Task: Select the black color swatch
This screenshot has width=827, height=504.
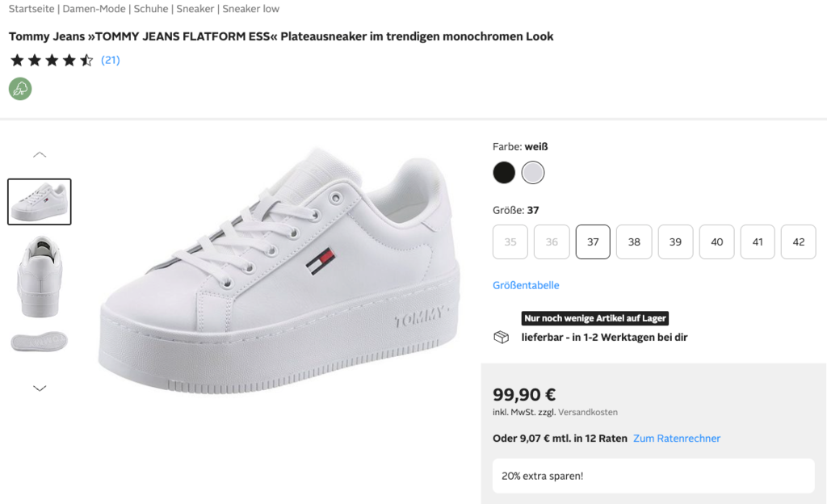Action: (504, 172)
